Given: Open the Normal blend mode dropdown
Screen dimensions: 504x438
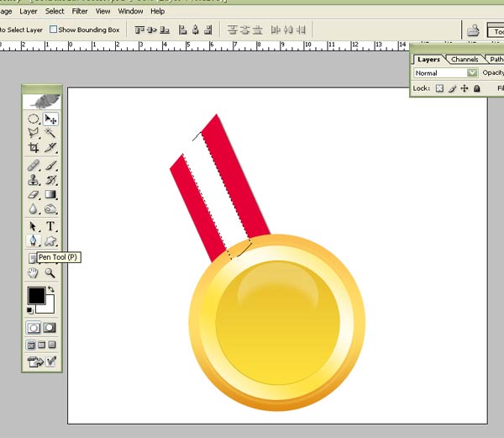Looking at the screenshot, I should click(445, 72).
